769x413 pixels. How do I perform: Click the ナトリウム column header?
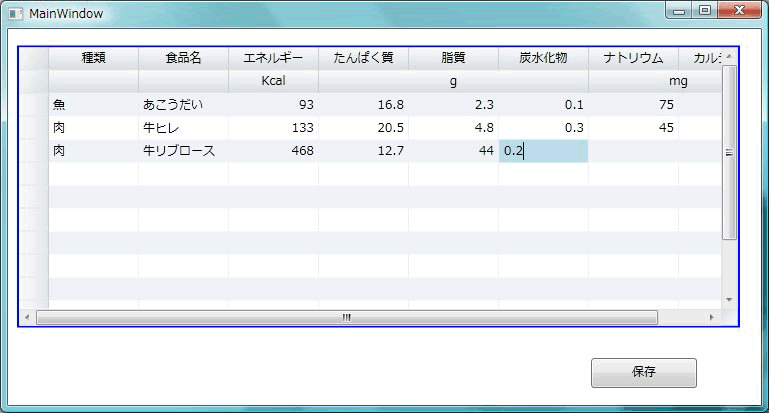click(634, 58)
